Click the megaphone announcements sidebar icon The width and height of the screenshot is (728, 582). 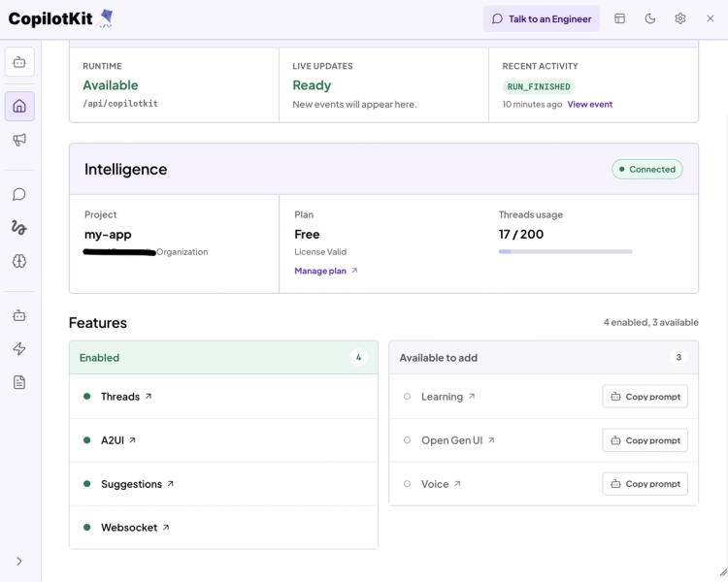[x=19, y=140]
